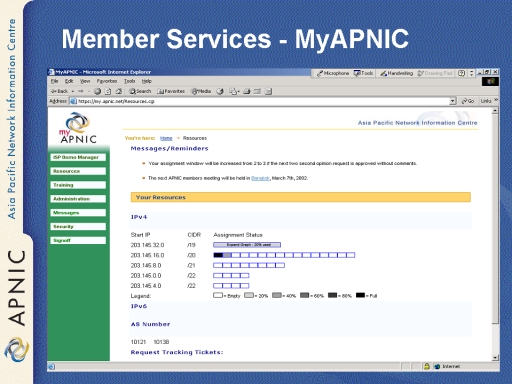Click the assignment status bar for 203.145.16.0

click(284, 255)
